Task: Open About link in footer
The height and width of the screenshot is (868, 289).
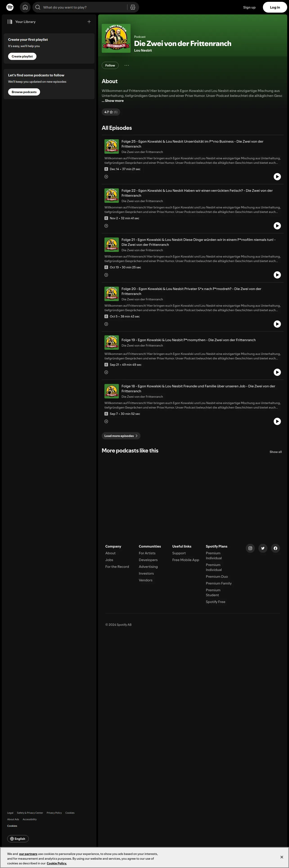Action: [110, 553]
